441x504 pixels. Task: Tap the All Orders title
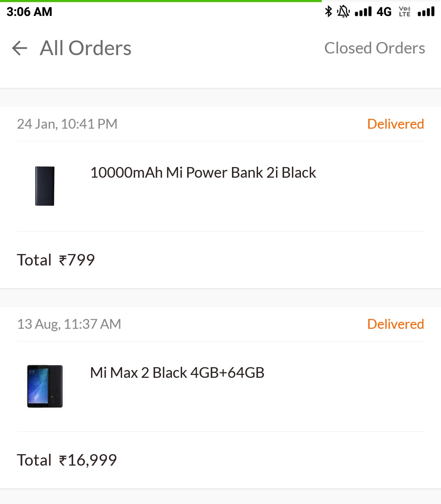coord(86,48)
